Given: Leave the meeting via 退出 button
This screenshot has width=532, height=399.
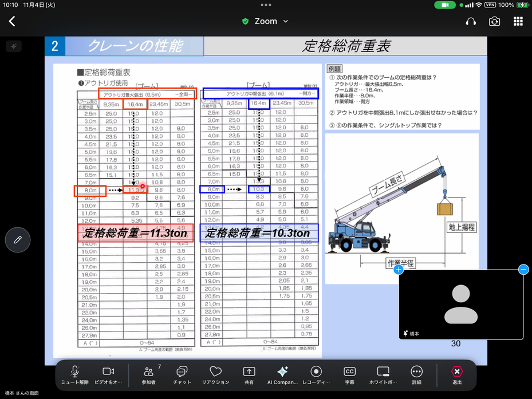Looking at the screenshot, I should 456,374.
